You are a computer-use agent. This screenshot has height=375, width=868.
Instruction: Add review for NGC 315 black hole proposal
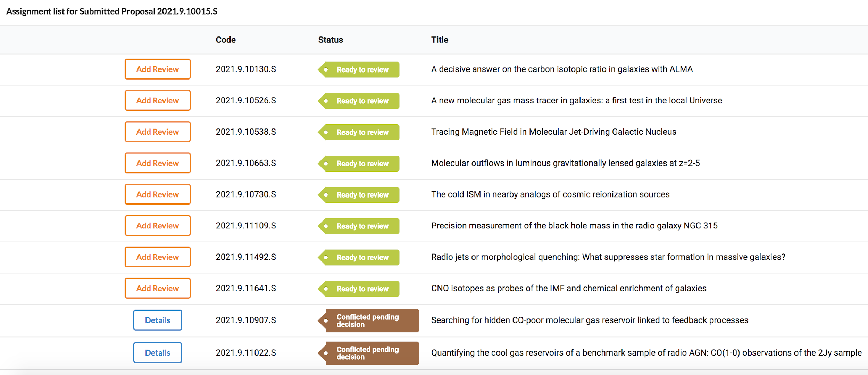158,225
